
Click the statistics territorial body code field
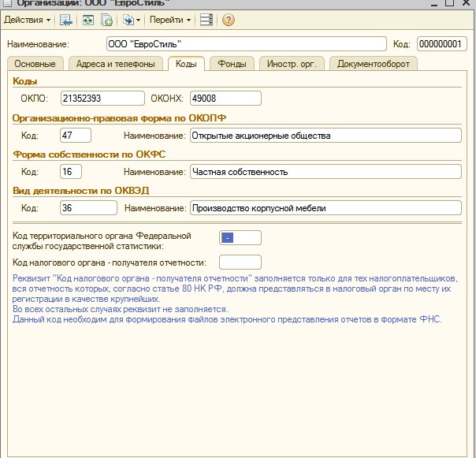[x=240, y=237]
